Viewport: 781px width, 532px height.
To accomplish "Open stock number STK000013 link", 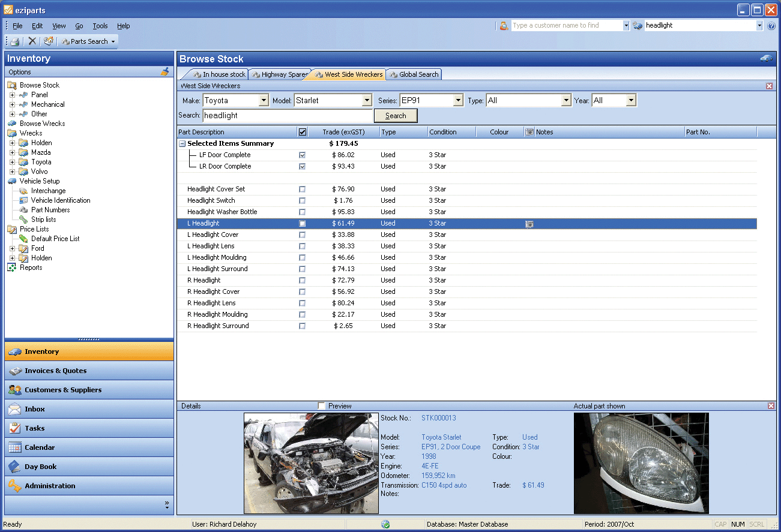I will tap(439, 418).
